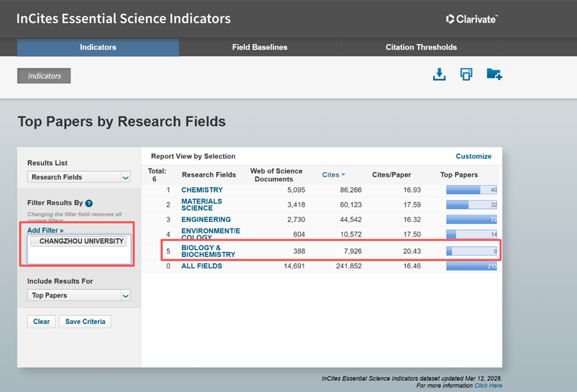The width and height of the screenshot is (577, 392).
Task: Follow the Click Here information link
Action: click(x=488, y=385)
